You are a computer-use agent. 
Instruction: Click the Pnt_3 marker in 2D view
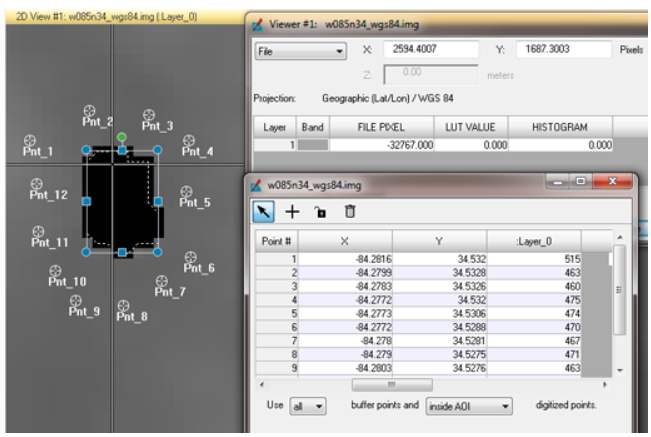pyautogui.click(x=149, y=115)
